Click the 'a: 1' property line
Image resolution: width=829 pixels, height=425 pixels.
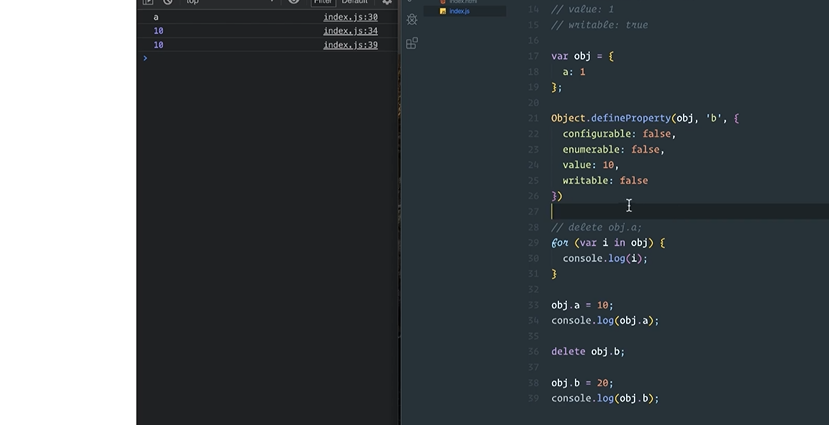[x=574, y=72]
